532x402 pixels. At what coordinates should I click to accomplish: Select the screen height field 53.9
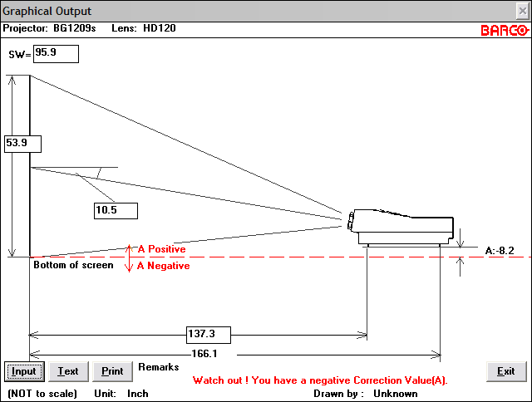[22, 144]
